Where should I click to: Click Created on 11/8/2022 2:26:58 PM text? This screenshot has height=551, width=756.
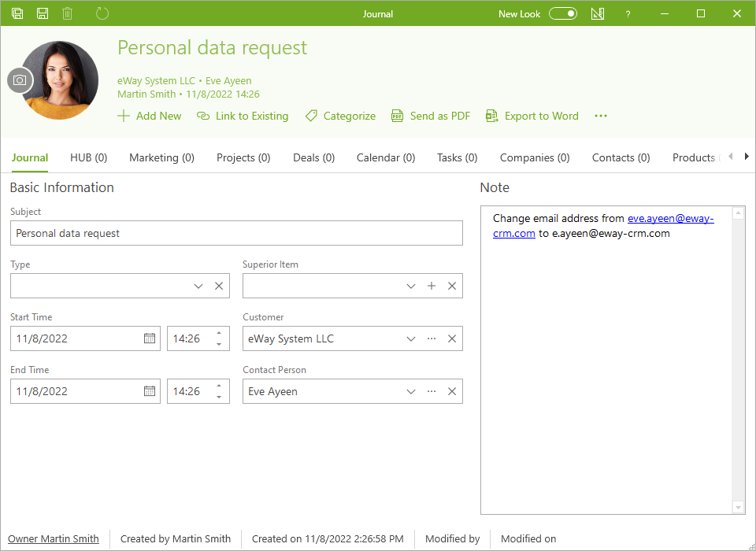pyautogui.click(x=328, y=538)
